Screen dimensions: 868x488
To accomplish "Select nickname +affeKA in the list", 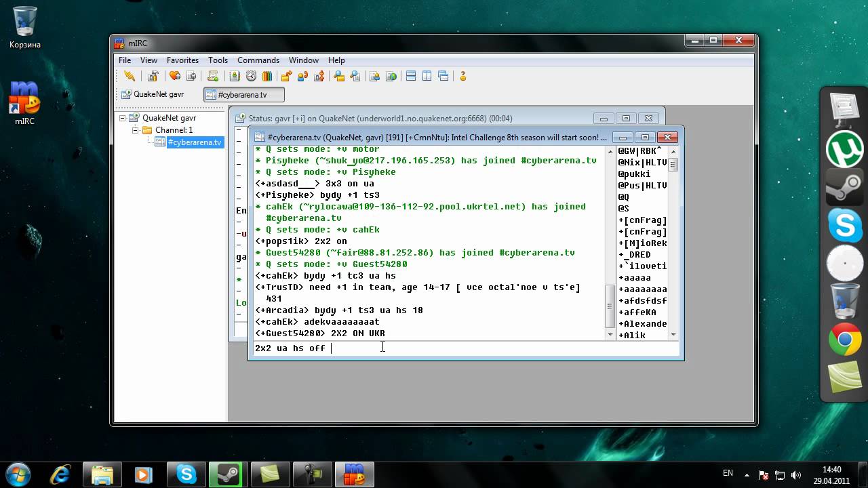I will [637, 312].
